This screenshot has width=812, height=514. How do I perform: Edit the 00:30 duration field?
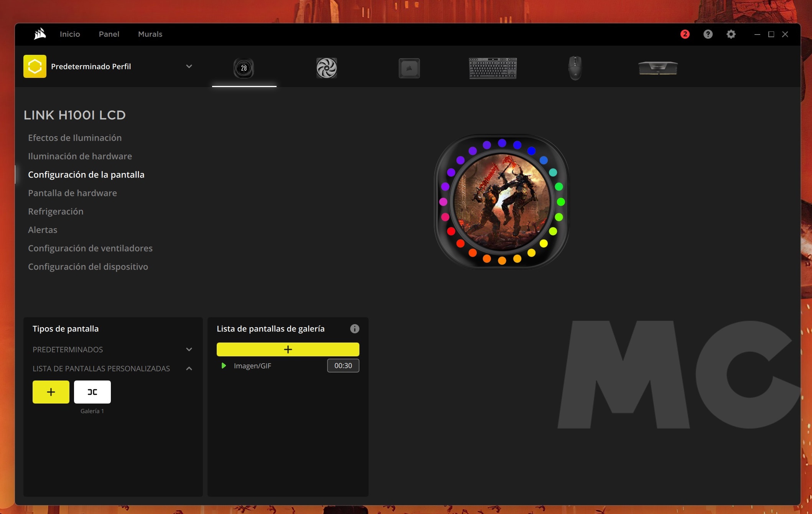coord(343,366)
